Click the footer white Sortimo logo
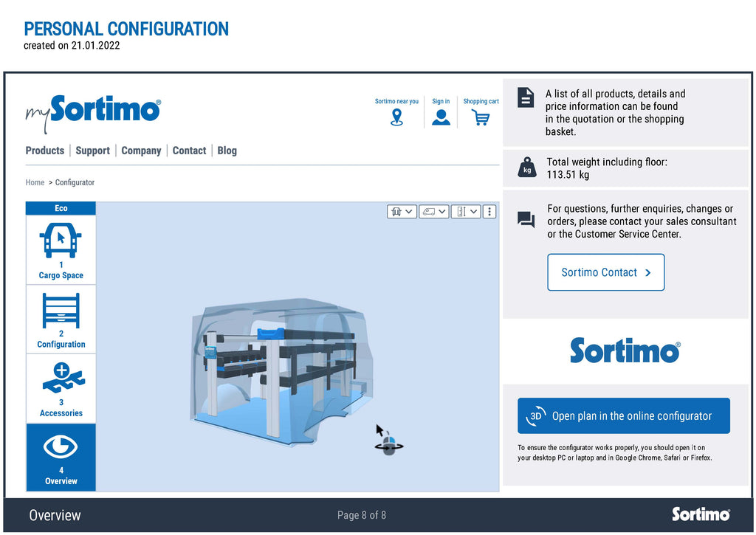 point(701,514)
